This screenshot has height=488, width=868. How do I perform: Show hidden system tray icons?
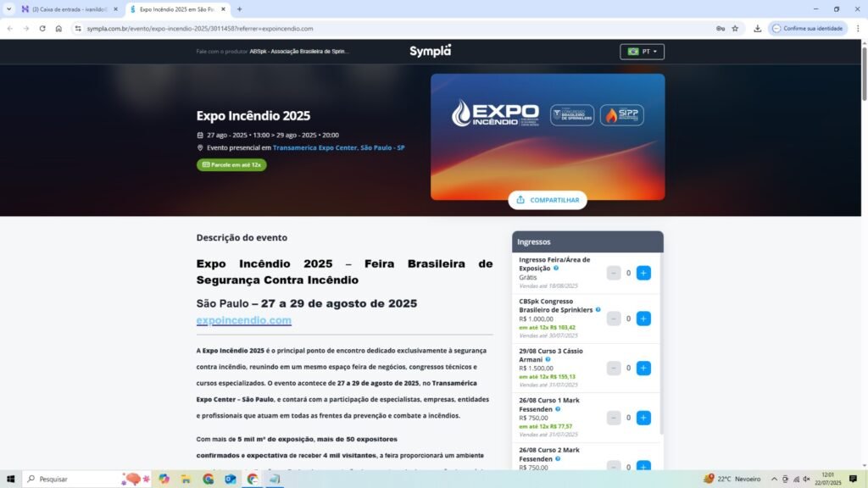774,480
